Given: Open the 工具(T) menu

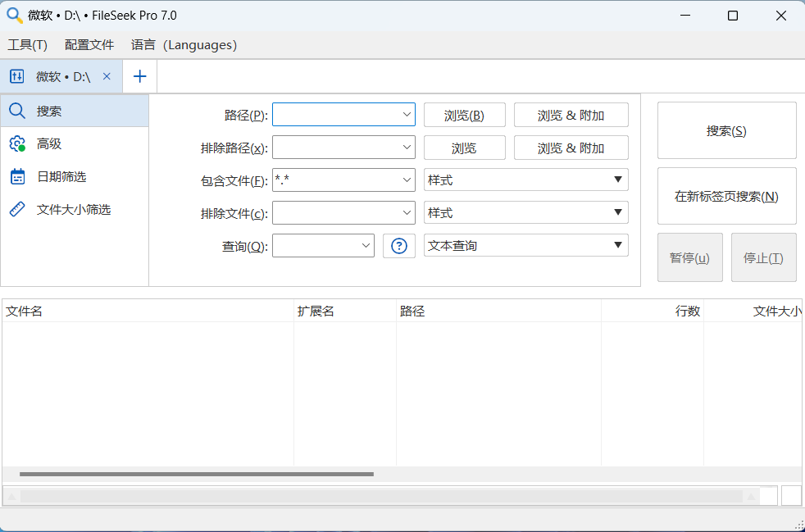Looking at the screenshot, I should [28, 45].
